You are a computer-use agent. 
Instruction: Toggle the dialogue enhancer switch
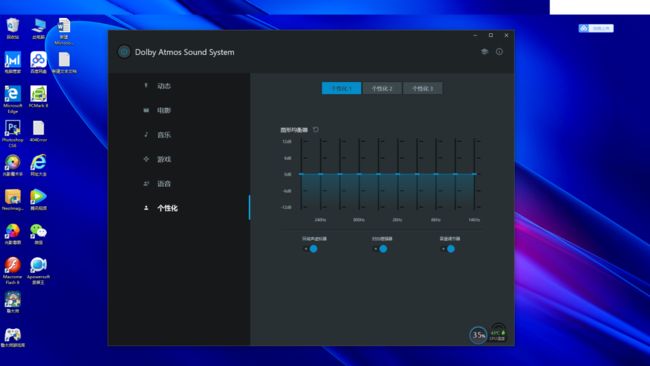[381, 249]
